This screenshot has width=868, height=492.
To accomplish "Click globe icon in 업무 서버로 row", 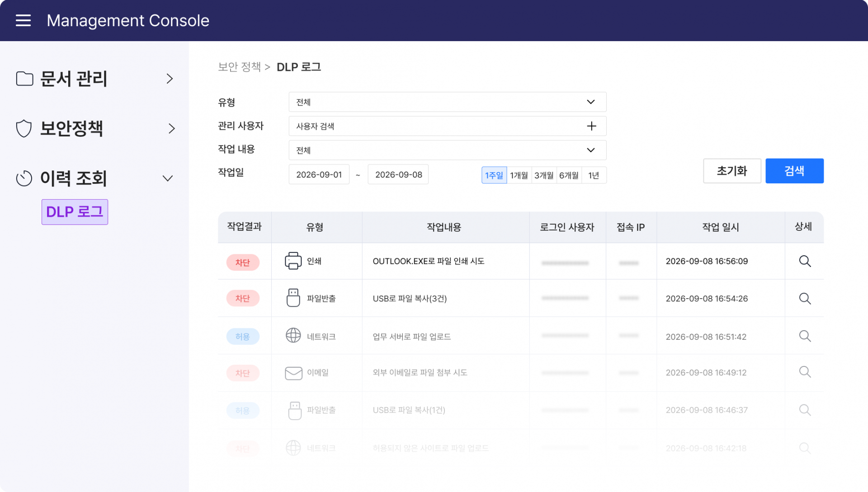I will tap(293, 336).
